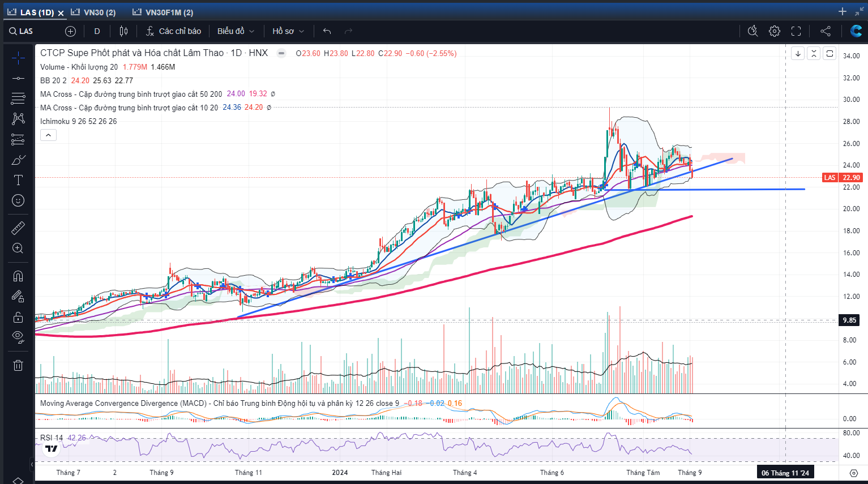This screenshot has width=868, height=484.
Task: Open the Fibonacci and Gann tools
Action: pyautogui.click(x=18, y=98)
